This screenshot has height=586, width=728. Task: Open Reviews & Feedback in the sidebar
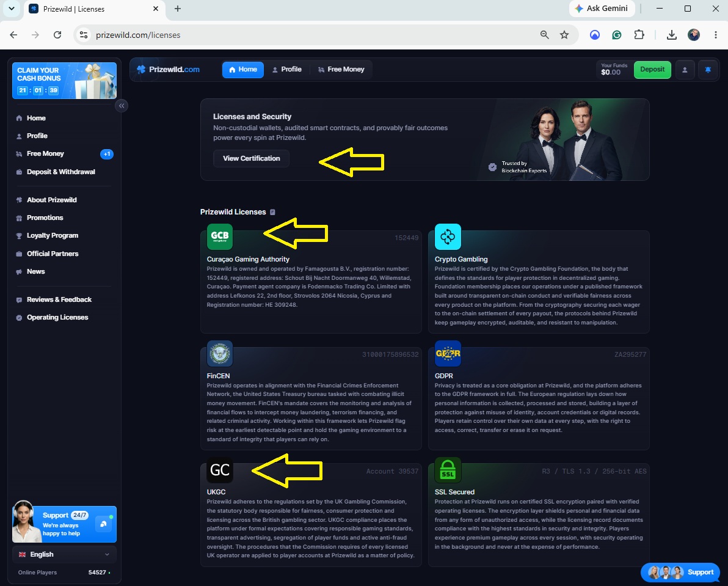(x=64, y=299)
